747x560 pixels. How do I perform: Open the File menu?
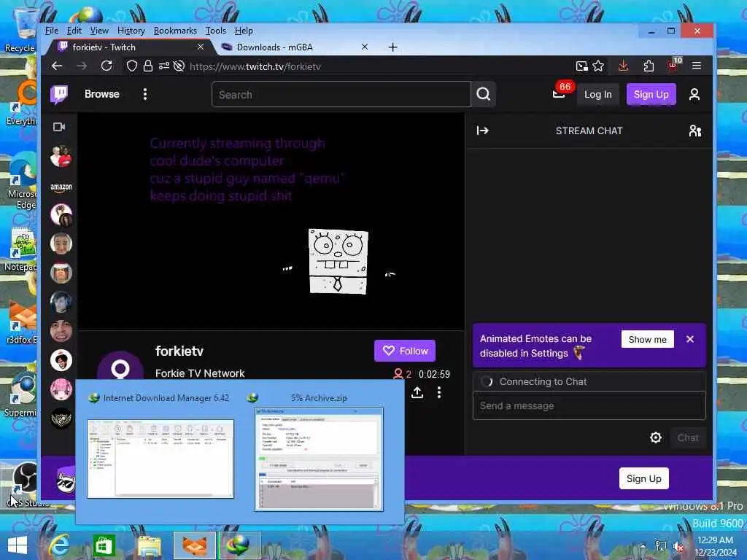[52, 31]
